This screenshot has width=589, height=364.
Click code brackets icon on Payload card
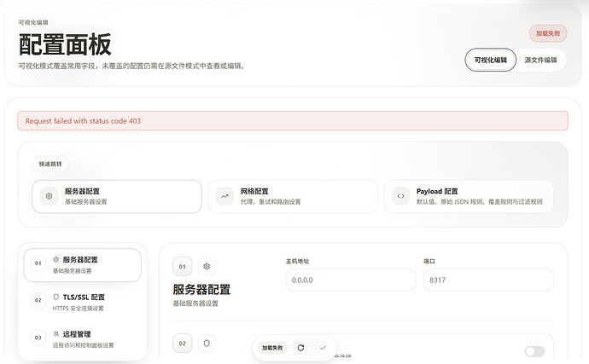(401, 196)
